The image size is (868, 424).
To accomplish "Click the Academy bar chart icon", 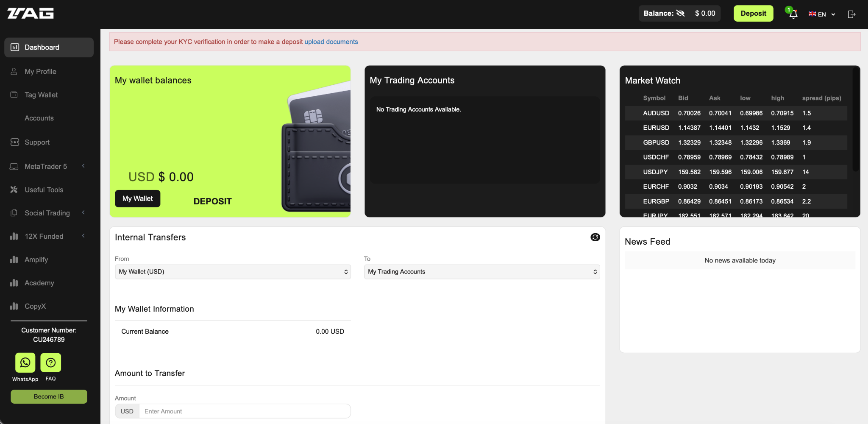I will point(14,283).
